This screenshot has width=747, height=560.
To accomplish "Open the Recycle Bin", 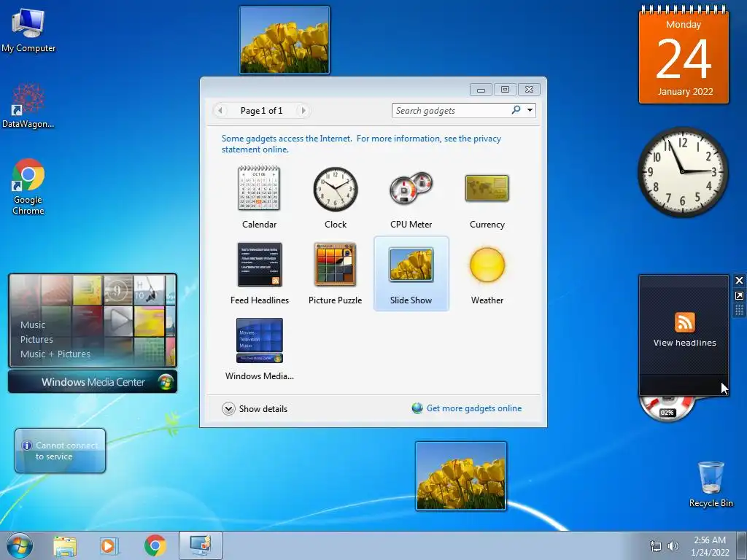I will [x=711, y=484].
